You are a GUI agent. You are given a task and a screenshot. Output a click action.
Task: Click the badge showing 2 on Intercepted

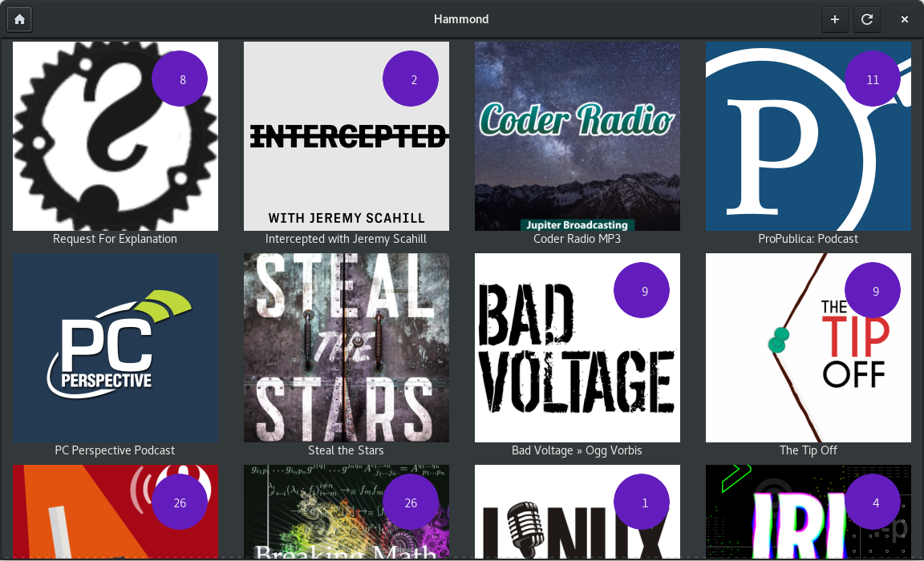coord(411,79)
